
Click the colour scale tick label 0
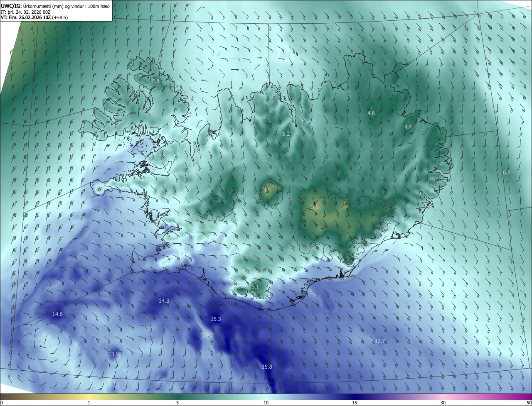(2, 403)
